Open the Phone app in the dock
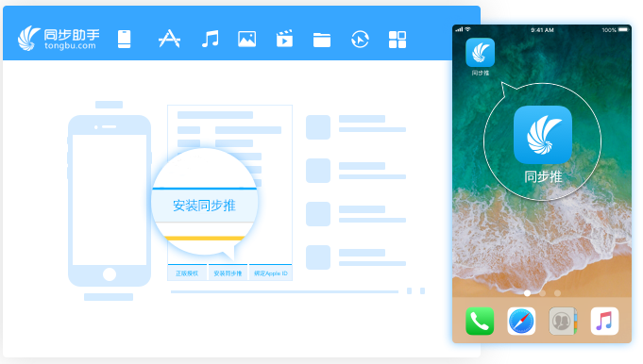Screen dimensions: 643x364 coord(480,321)
